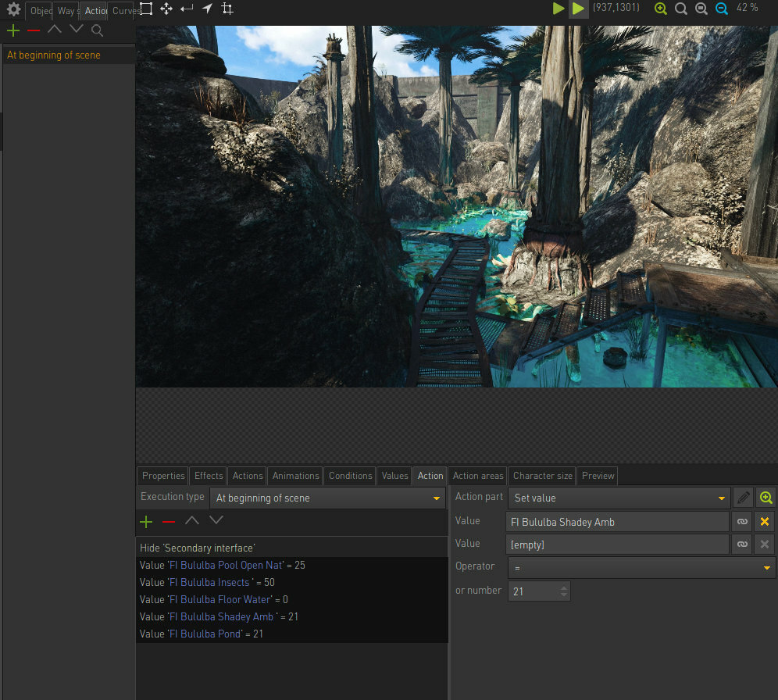
Task: Select 'Fl Bululba Shadey Amb' = 21 row
Action: point(292,616)
